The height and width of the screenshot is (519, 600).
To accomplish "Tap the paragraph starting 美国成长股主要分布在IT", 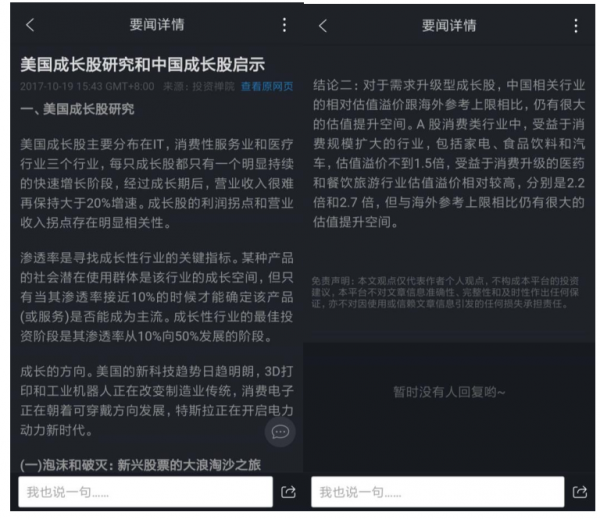I will (x=157, y=183).
